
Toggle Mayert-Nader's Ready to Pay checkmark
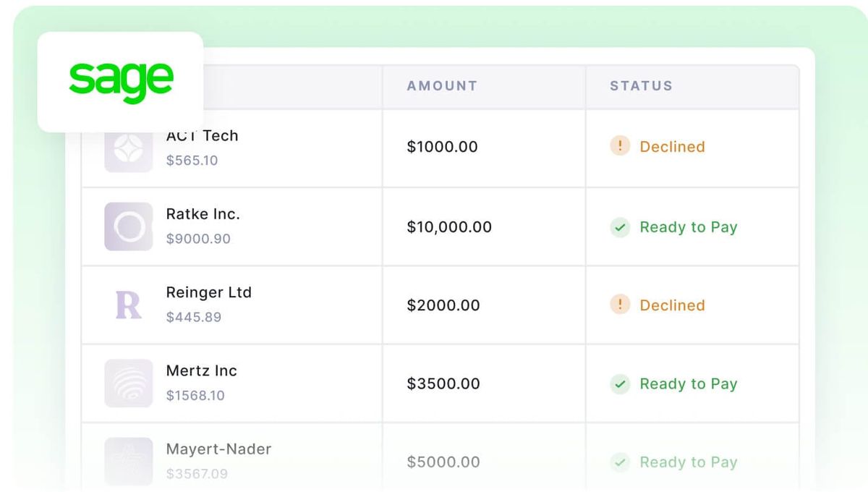click(619, 462)
